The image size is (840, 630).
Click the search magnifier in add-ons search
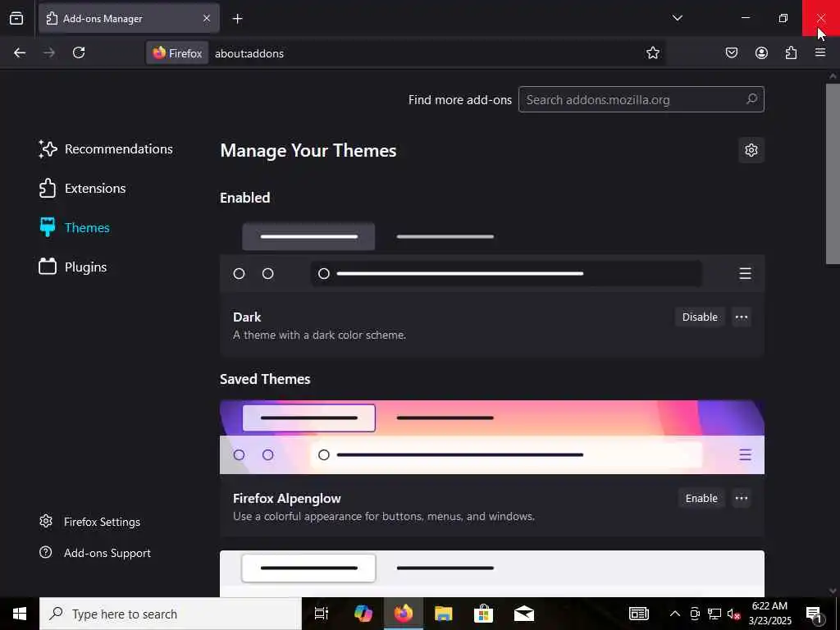click(751, 99)
